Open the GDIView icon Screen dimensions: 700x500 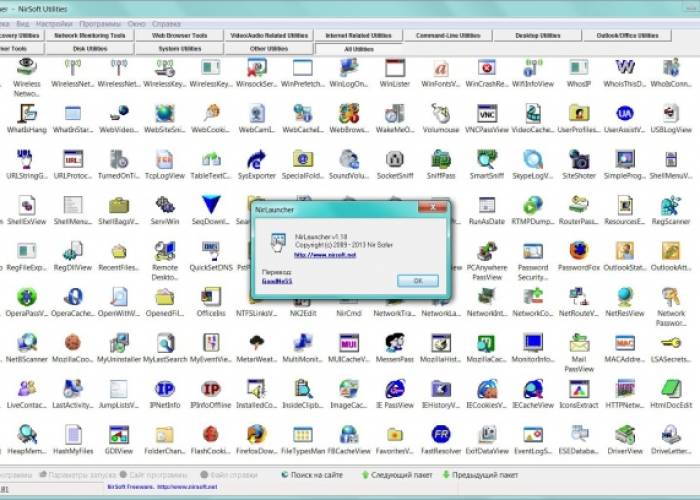119,435
